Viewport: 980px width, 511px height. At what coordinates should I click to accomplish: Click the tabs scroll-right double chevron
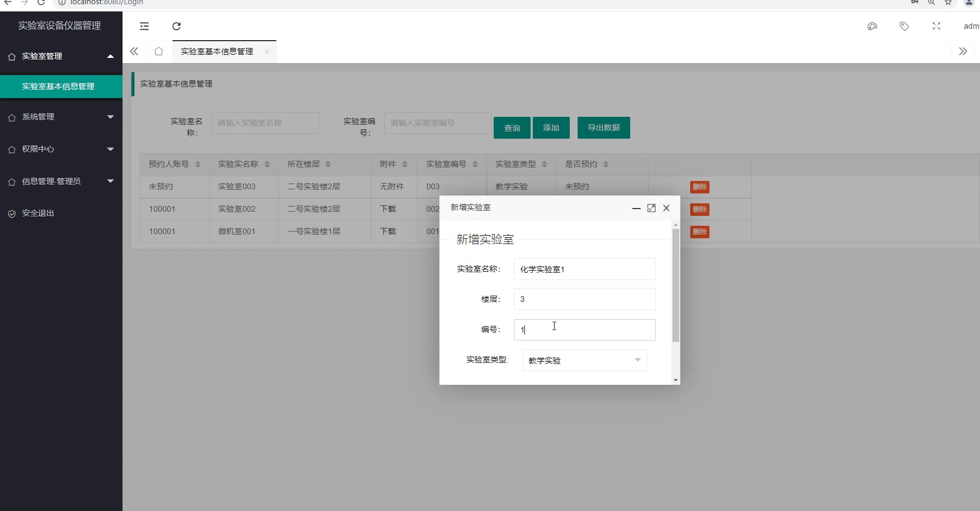(x=963, y=51)
